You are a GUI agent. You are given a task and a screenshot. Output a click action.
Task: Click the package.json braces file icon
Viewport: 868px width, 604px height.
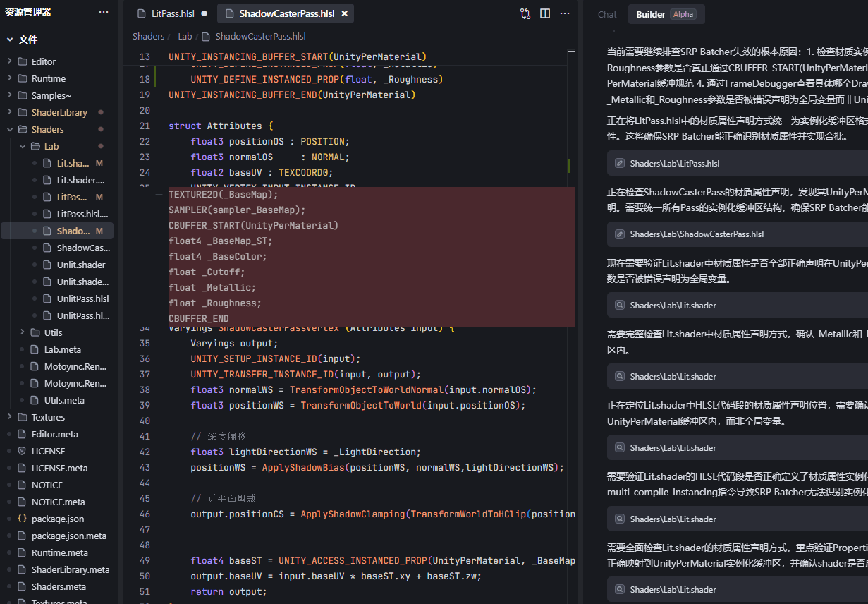[21, 519]
